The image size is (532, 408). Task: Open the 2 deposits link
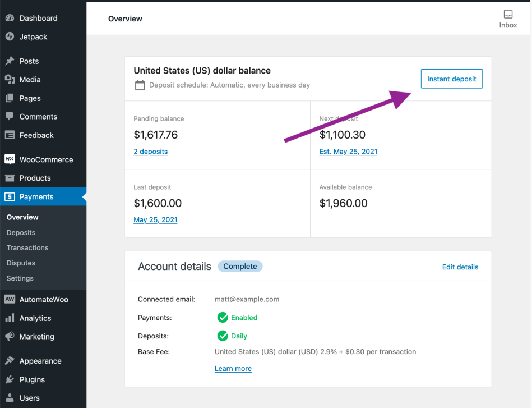pos(150,152)
